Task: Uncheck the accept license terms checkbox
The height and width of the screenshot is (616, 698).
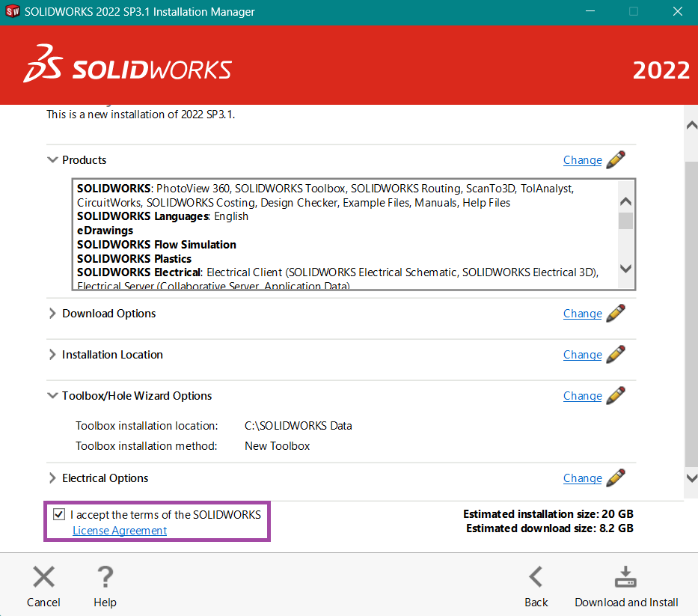Action: [59, 514]
